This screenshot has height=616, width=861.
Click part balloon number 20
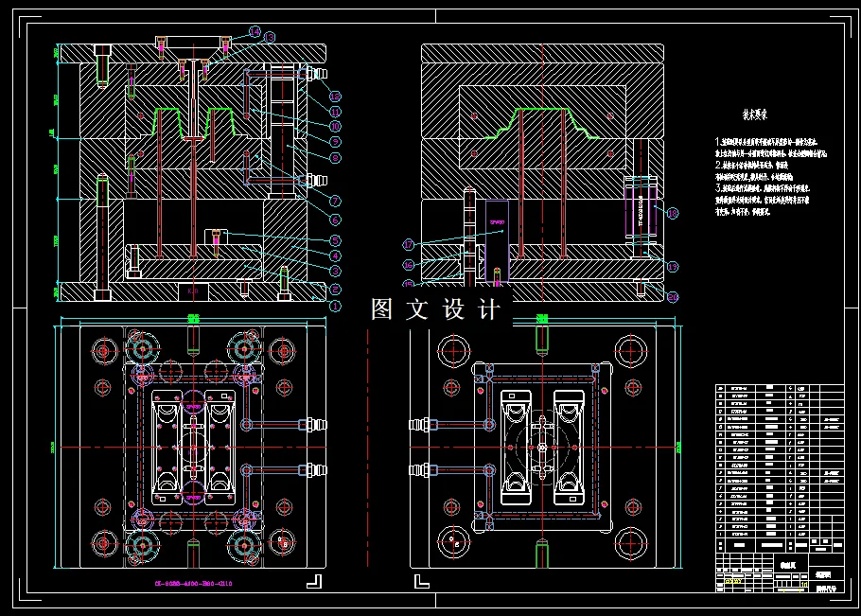pyautogui.click(x=672, y=297)
